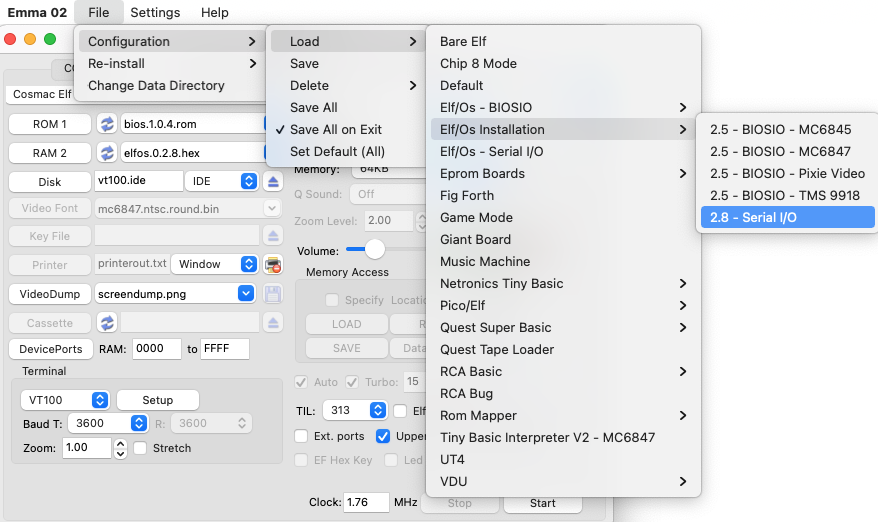Start the emulator with the Start button
The image size is (878, 522).
tap(543, 503)
